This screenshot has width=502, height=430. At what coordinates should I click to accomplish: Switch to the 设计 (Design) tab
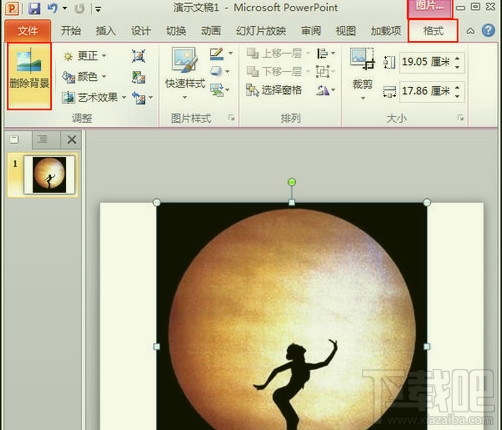[x=141, y=31]
